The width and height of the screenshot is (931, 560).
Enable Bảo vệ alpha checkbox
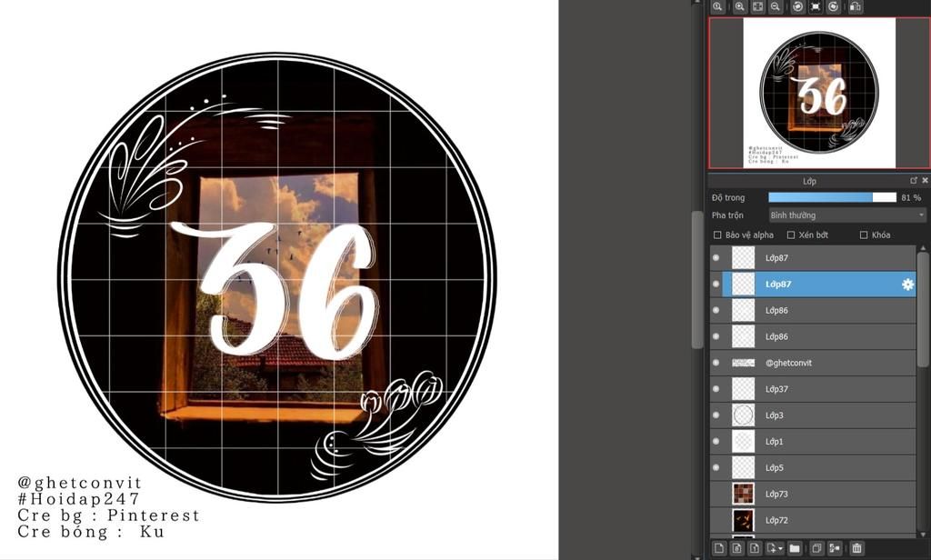coord(717,235)
